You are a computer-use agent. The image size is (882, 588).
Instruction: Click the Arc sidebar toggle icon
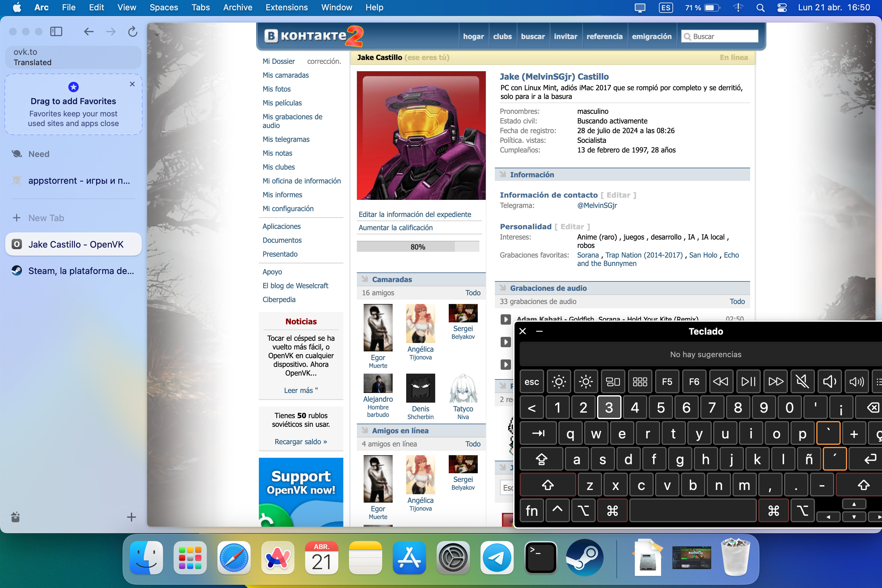(56, 32)
